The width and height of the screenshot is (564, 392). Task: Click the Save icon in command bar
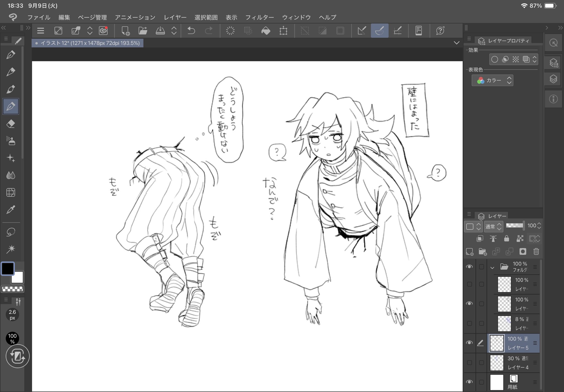coord(160,31)
